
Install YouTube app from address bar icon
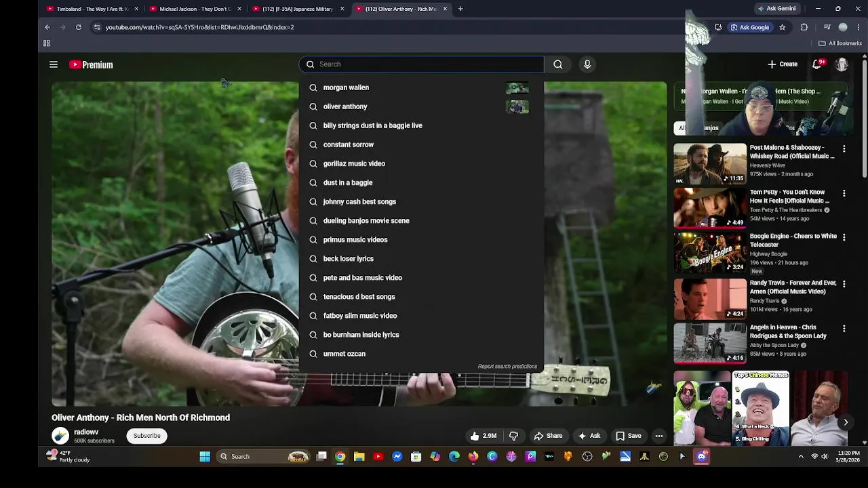(x=718, y=27)
